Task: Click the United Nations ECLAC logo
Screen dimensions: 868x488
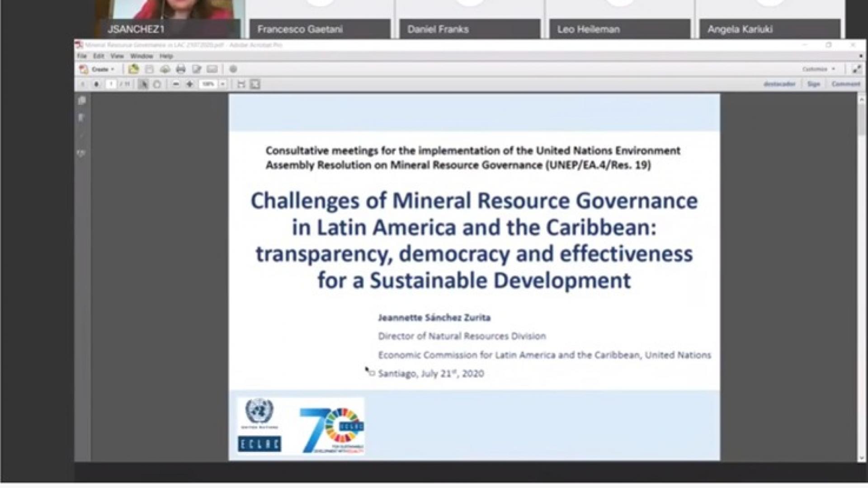Action: tap(259, 425)
